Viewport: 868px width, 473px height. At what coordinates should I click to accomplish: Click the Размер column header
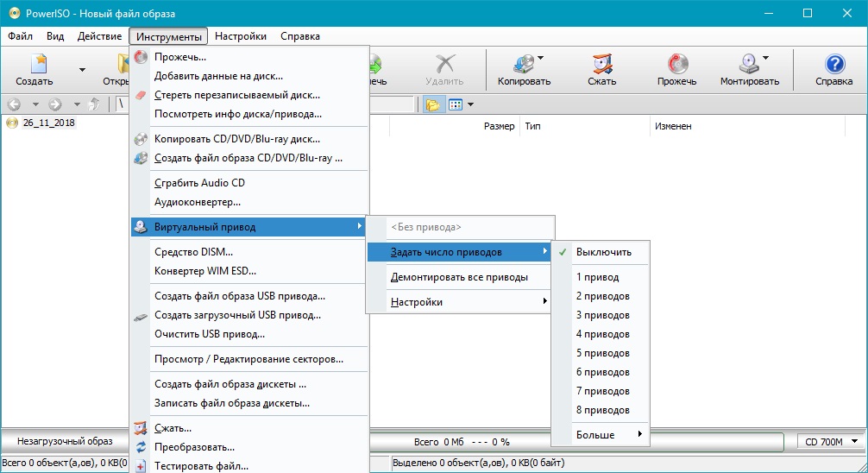coord(499,126)
